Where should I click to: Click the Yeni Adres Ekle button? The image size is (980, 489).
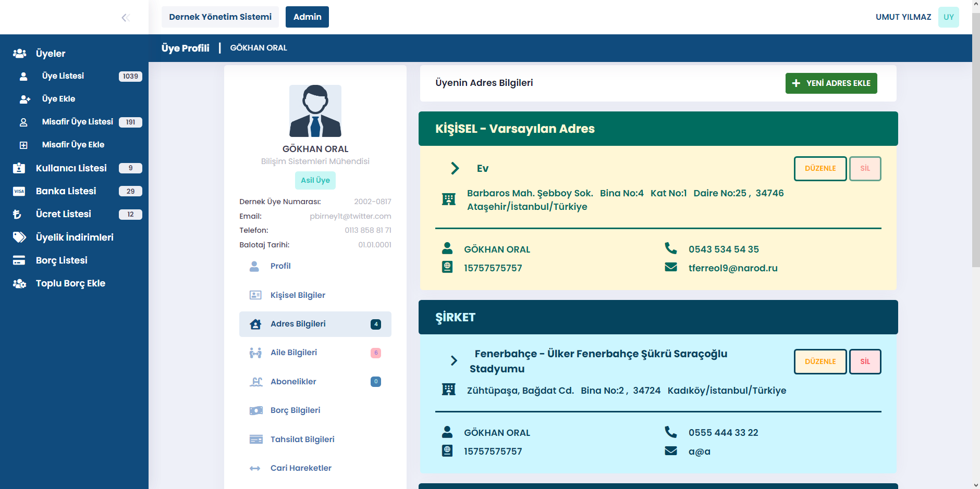(x=831, y=83)
